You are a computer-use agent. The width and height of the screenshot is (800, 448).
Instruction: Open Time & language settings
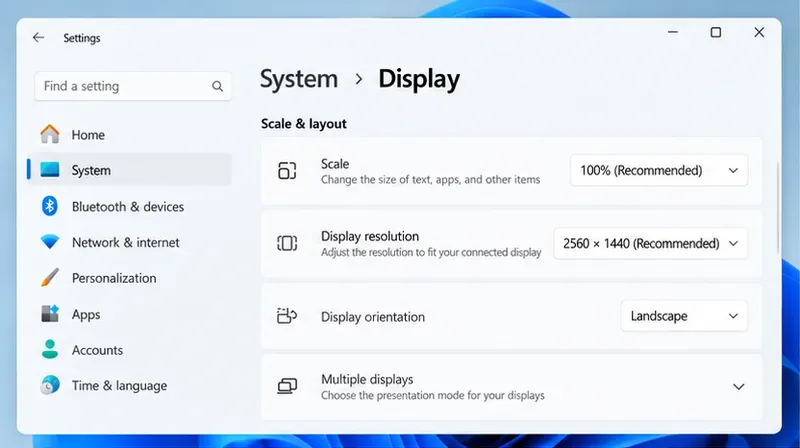[130, 385]
